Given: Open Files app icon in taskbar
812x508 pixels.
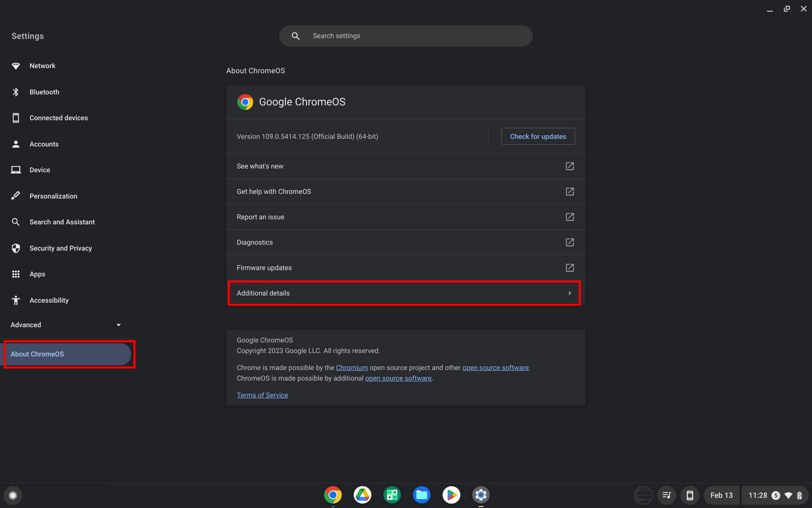Looking at the screenshot, I should pyautogui.click(x=422, y=494).
